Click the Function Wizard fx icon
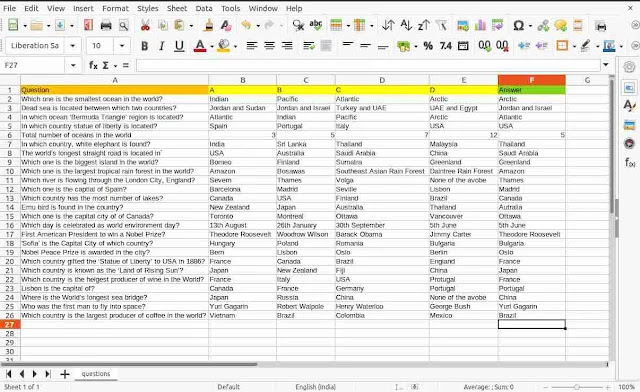 click(93, 65)
